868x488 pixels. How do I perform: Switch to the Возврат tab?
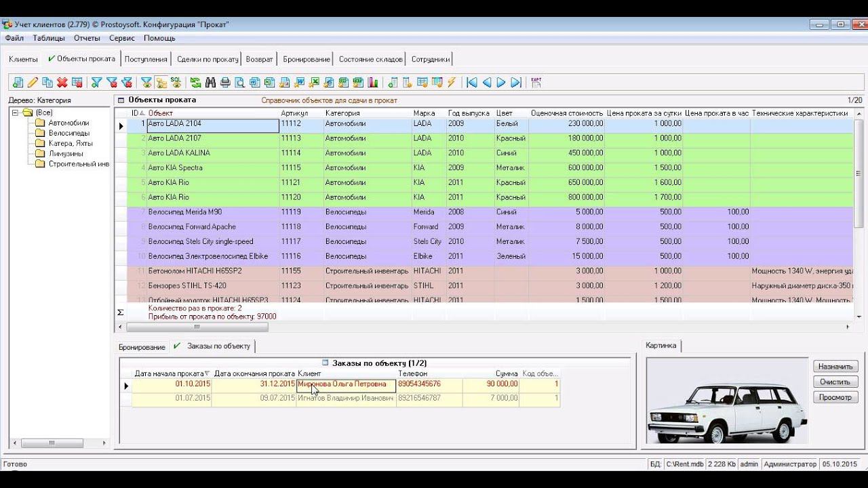coord(260,59)
